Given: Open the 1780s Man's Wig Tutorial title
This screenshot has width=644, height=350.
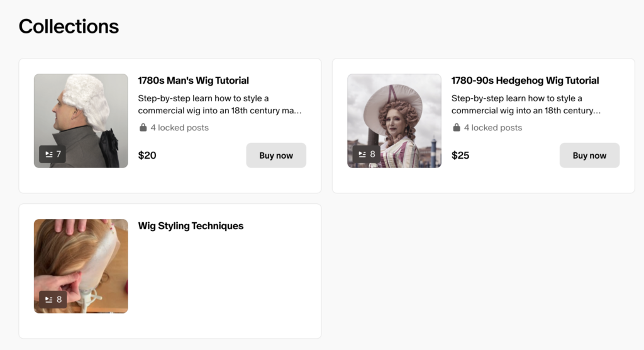Looking at the screenshot, I should (193, 81).
